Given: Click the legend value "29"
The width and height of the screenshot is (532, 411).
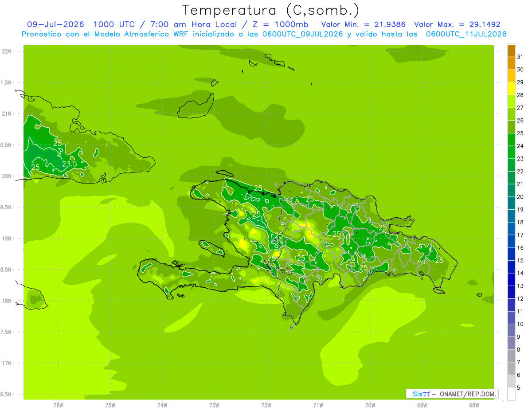Looking at the screenshot, I should 520,82.
